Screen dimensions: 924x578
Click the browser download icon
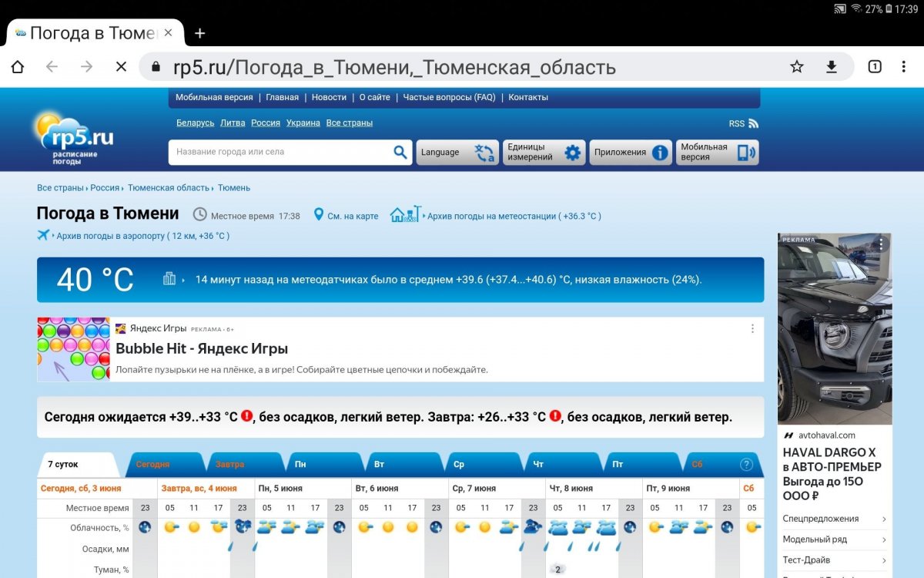pyautogui.click(x=832, y=67)
